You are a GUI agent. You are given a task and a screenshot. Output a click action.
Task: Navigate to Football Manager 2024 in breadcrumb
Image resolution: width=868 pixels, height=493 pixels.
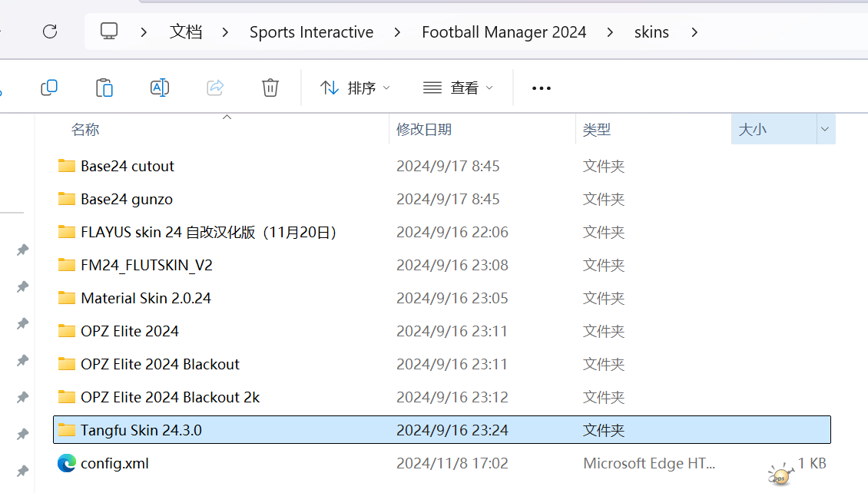coord(504,32)
